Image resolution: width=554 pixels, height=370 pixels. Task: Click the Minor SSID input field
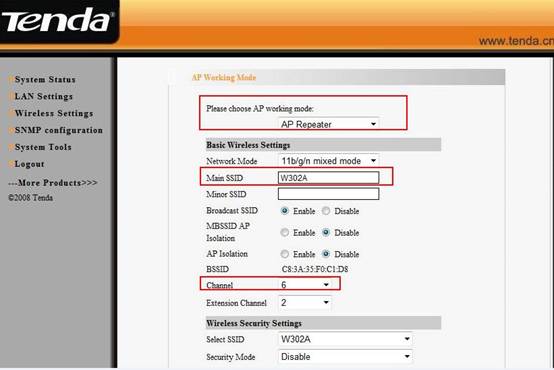click(328, 194)
